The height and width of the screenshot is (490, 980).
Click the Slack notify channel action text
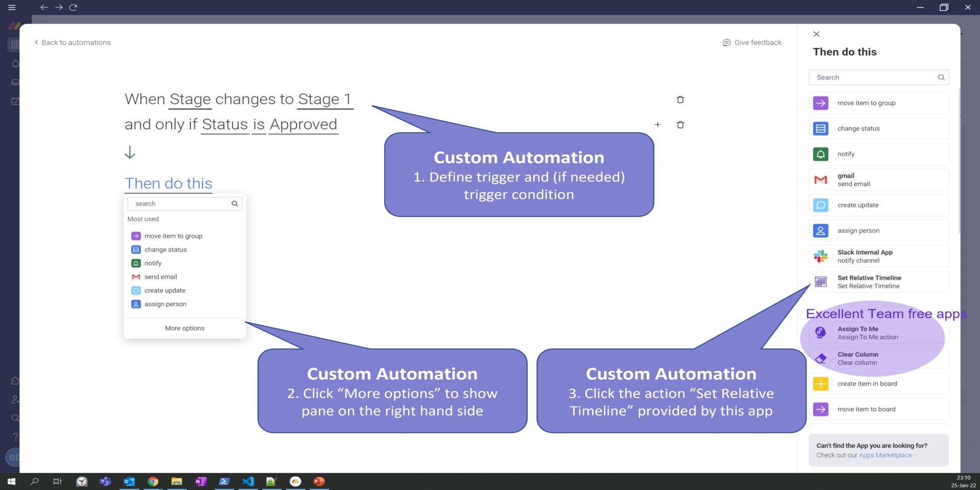(x=858, y=261)
